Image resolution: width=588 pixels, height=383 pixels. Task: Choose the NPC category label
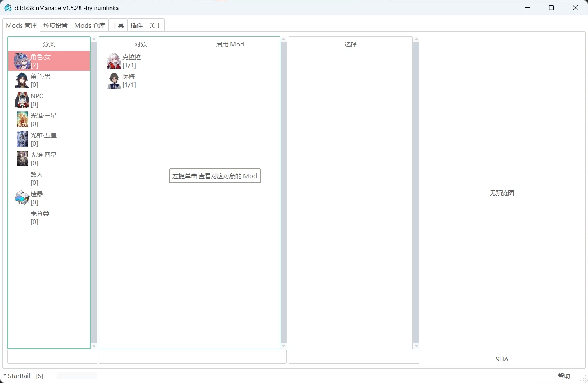point(37,96)
